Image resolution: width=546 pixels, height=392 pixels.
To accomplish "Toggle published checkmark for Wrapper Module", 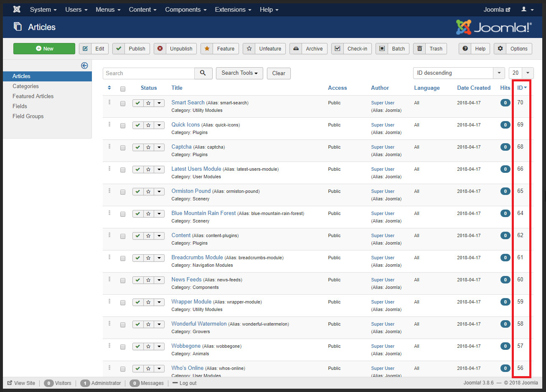I will (138, 302).
